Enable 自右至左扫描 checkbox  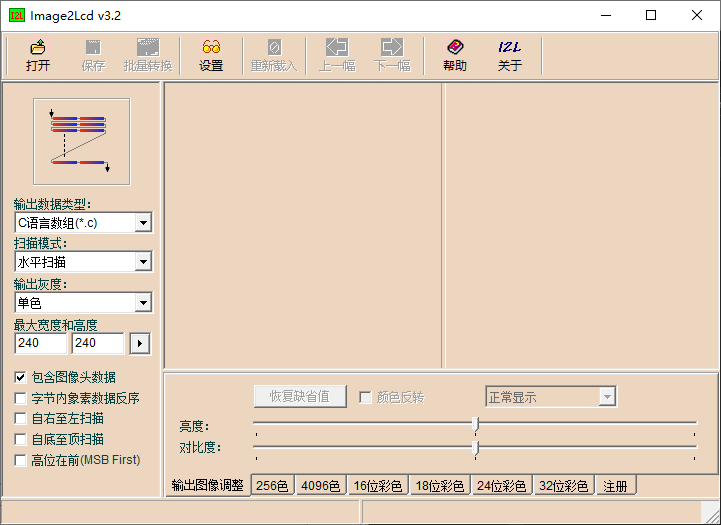click(x=20, y=418)
